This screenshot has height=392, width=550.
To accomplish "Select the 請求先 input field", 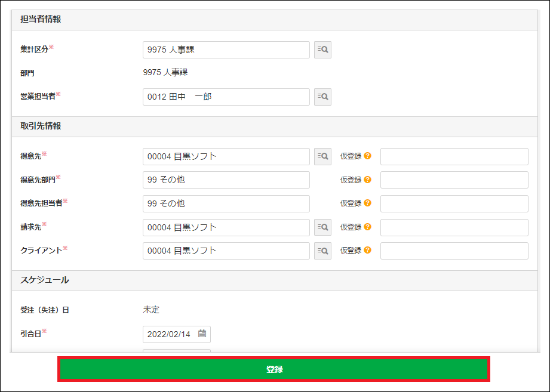I will point(225,227).
